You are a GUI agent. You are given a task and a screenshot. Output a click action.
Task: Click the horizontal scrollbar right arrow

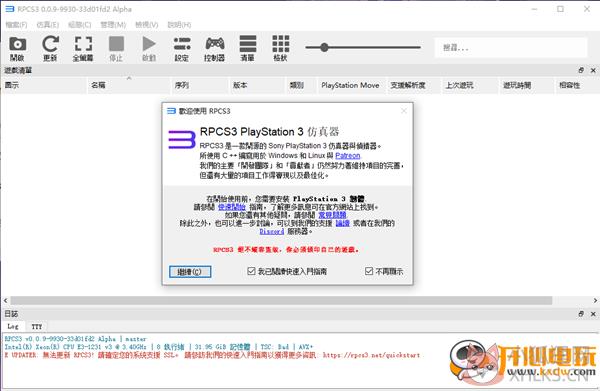(595, 300)
